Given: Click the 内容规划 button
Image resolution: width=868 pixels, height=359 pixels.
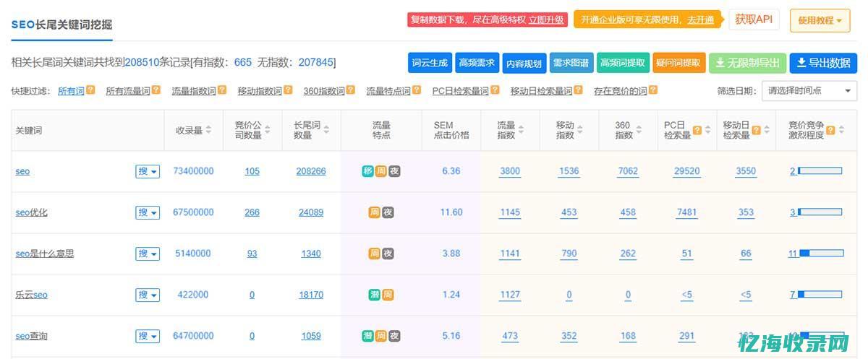Looking at the screenshot, I should [524, 63].
